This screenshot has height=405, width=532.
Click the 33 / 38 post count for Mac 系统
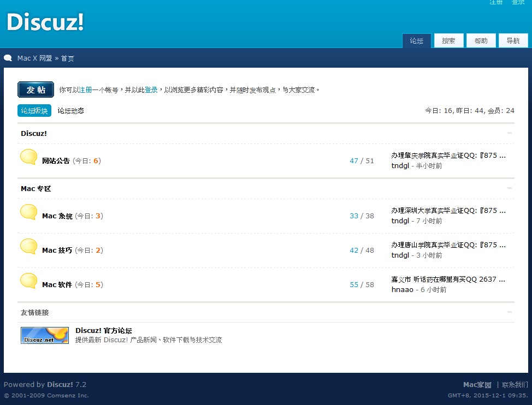(362, 216)
